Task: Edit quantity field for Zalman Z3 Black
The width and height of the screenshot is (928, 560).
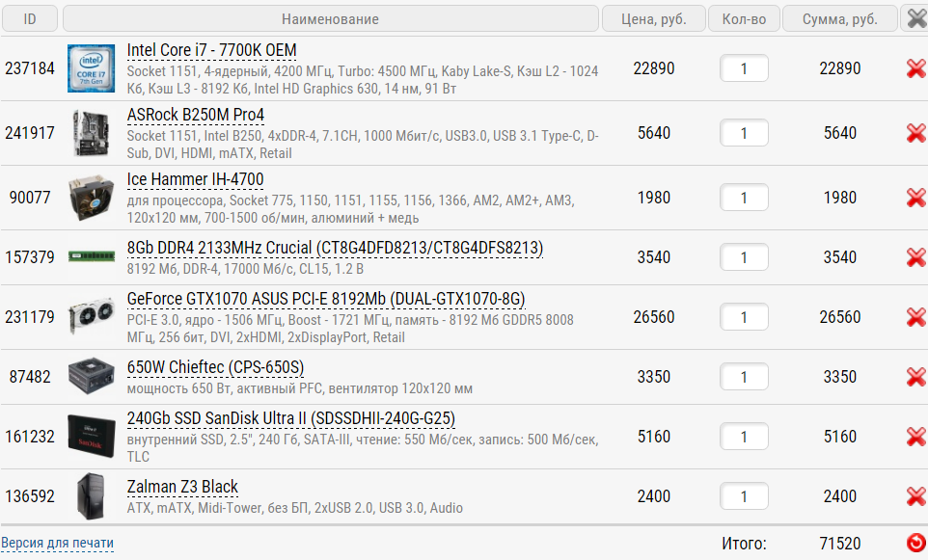Action: tap(744, 496)
